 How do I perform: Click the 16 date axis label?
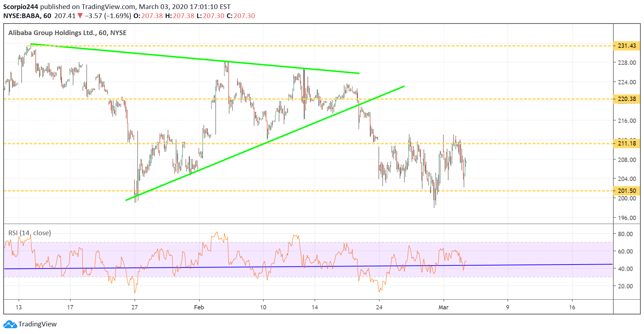click(x=572, y=307)
